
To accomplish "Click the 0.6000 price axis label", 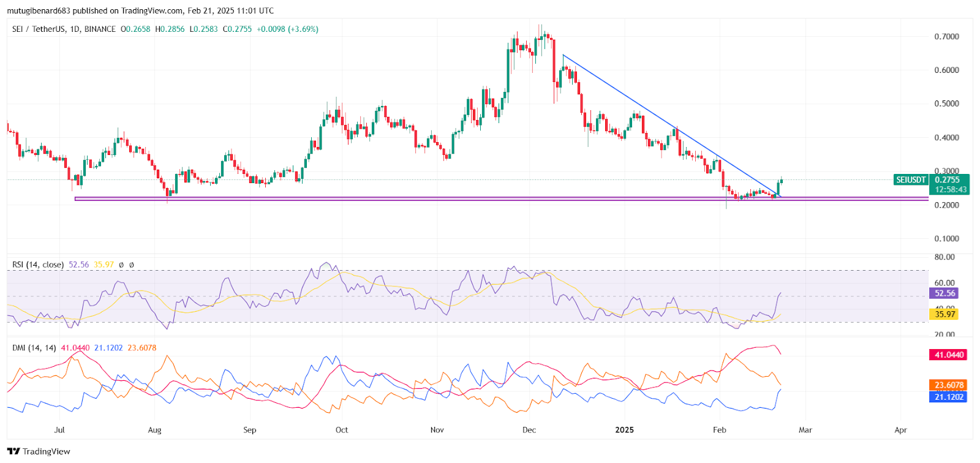I will pos(946,70).
